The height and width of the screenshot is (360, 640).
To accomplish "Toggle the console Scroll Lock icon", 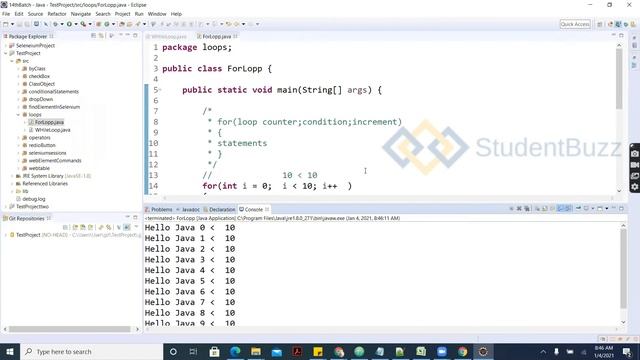I will point(545,209).
